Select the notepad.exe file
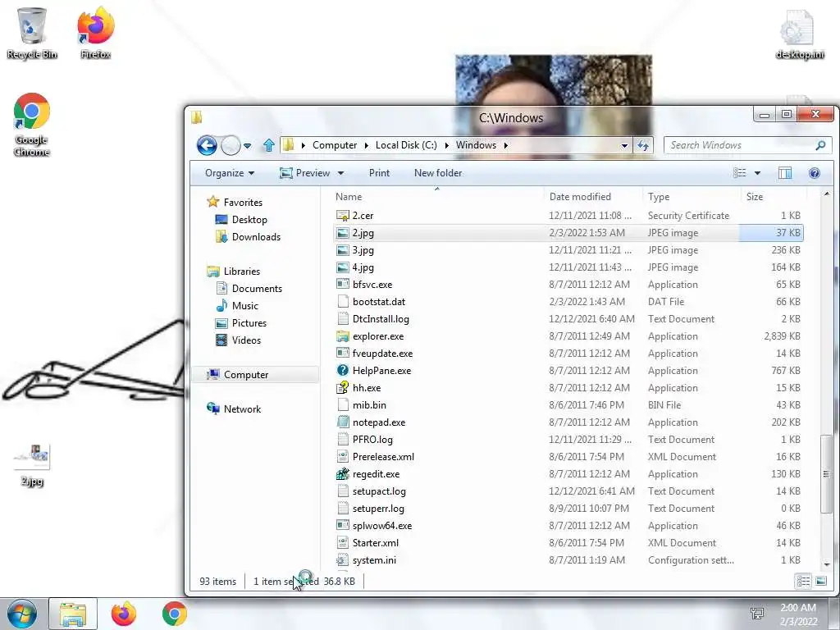The width and height of the screenshot is (840, 630). 568,422
